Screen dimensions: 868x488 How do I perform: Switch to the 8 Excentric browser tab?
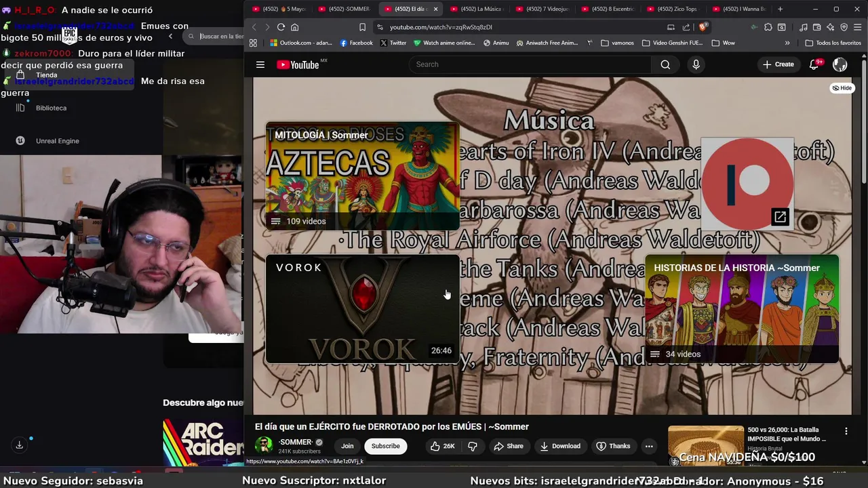click(608, 9)
